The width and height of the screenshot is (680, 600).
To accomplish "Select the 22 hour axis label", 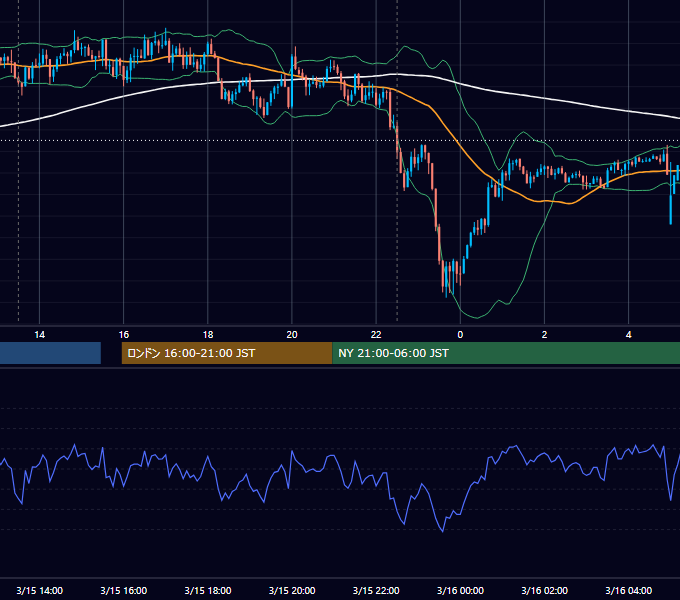I will coord(376,335).
